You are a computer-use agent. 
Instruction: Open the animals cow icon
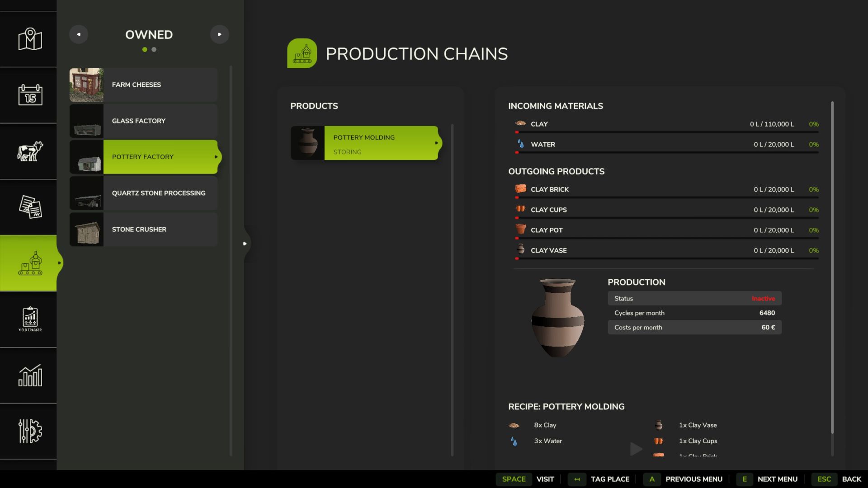click(30, 151)
